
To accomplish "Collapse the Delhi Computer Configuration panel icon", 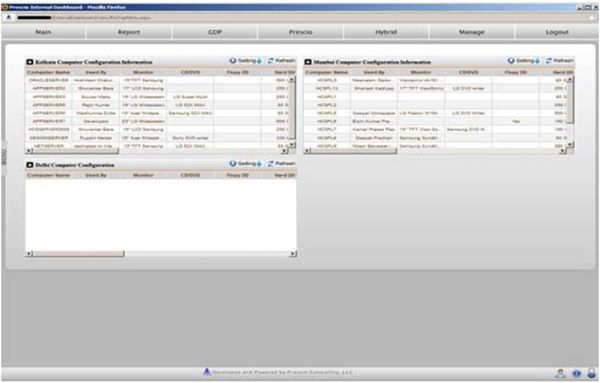I will click(30, 165).
